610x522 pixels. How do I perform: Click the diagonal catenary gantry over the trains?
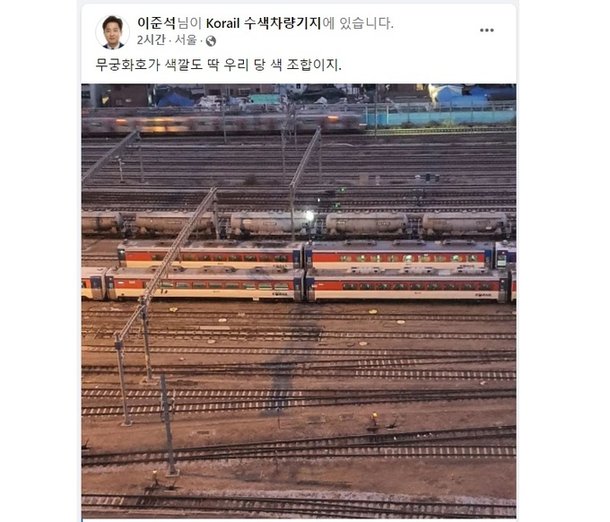167,265
